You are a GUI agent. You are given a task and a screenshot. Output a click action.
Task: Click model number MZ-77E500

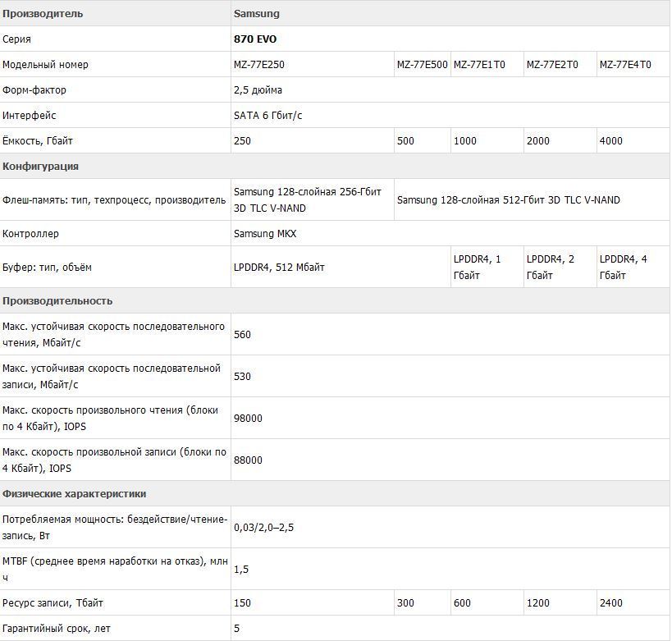422,65
